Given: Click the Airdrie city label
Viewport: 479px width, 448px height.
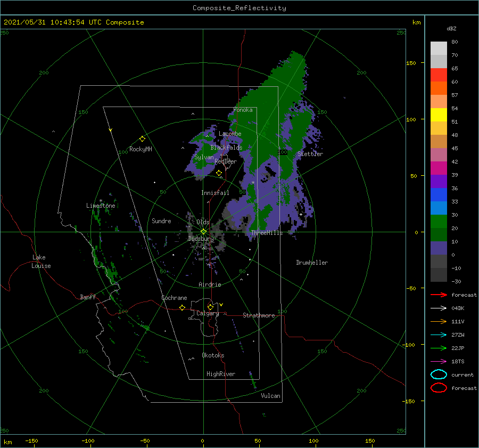Looking at the screenshot, I should [210, 284].
